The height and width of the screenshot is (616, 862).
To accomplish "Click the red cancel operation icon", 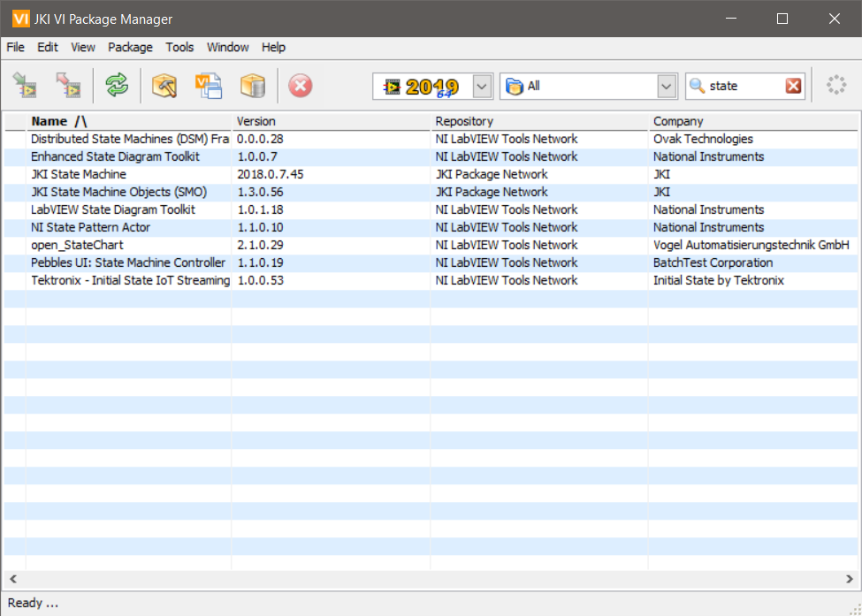I will click(x=301, y=86).
